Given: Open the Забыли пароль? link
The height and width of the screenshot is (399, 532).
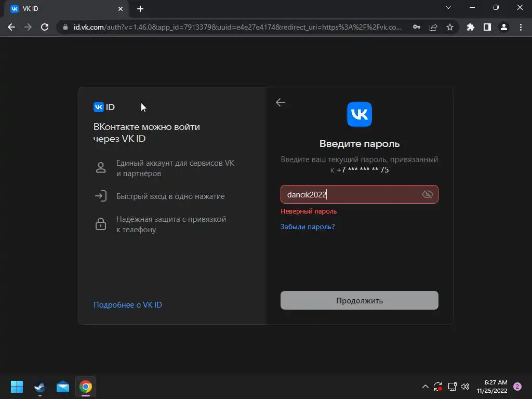Looking at the screenshot, I should point(308,227).
